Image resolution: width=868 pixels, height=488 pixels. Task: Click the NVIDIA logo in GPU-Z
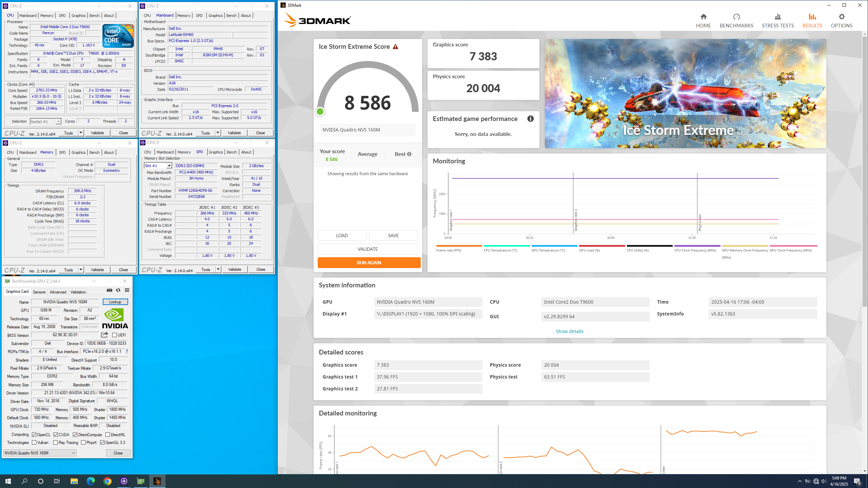(115, 319)
